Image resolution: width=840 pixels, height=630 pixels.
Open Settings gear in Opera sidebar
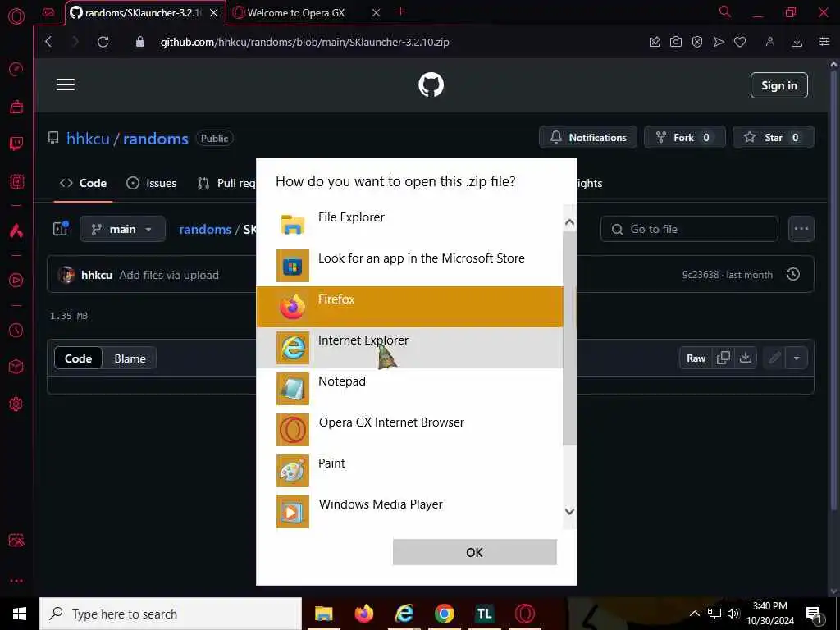click(16, 404)
